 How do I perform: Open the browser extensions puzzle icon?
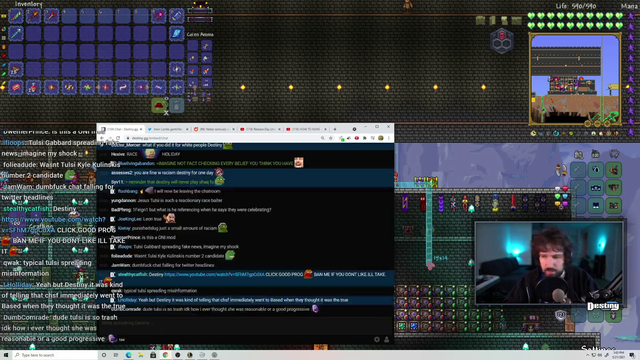pos(364,138)
